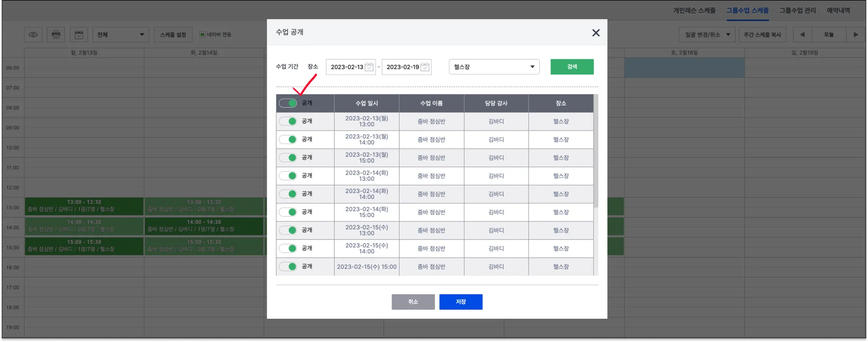This screenshot has width=868, height=342.
Task: Open Tuesday 15:00 - 15:30 class block
Action: (x=204, y=246)
